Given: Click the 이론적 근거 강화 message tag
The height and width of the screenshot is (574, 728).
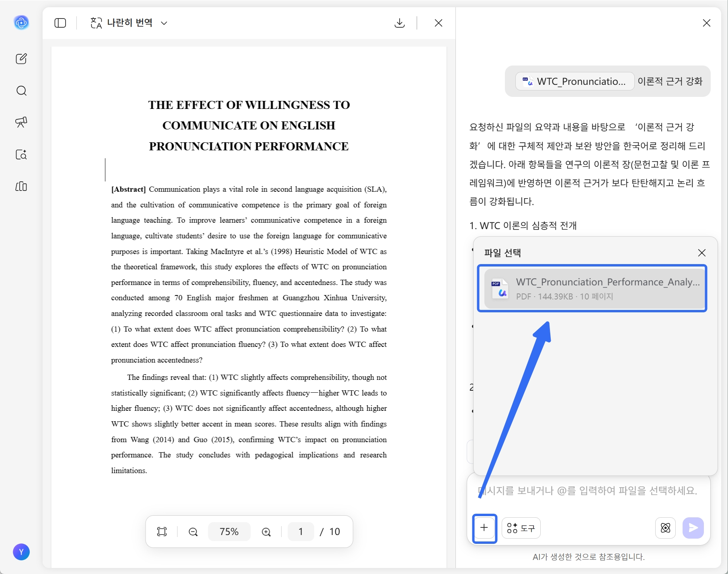Looking at the screenshot, I should [670, 81].
